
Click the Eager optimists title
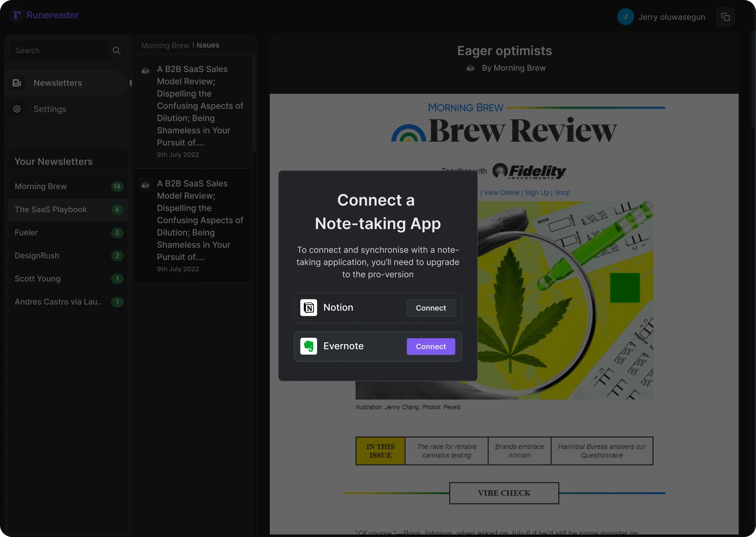point(504,51)
